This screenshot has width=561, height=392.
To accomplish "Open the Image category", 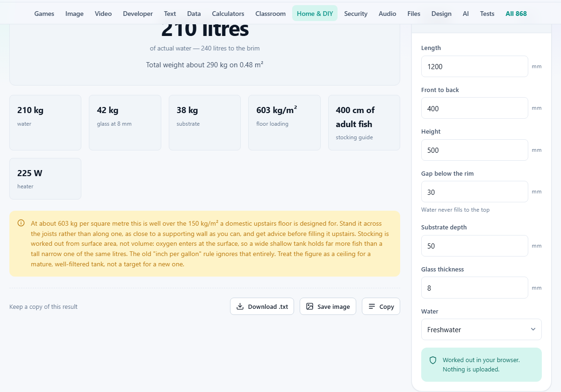I will click(74, 14).
